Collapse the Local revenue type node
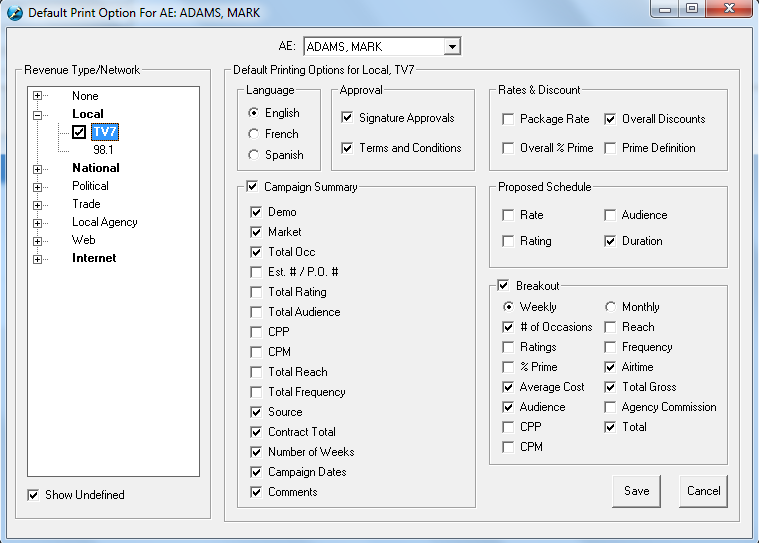759x543 pixels. (x=39, y=115)
